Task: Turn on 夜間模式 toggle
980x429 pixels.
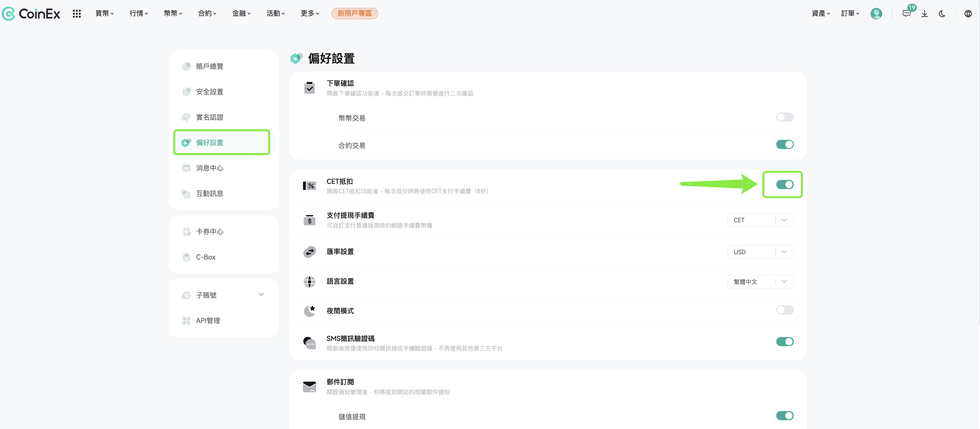Action: click(784, 310)
